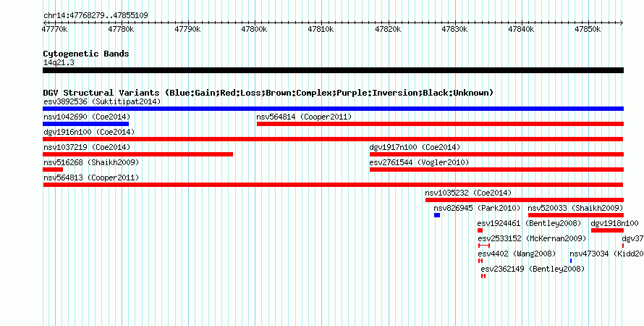
Task: Open nsv826945 (Park2010) variant label
Action: point(478,208)
